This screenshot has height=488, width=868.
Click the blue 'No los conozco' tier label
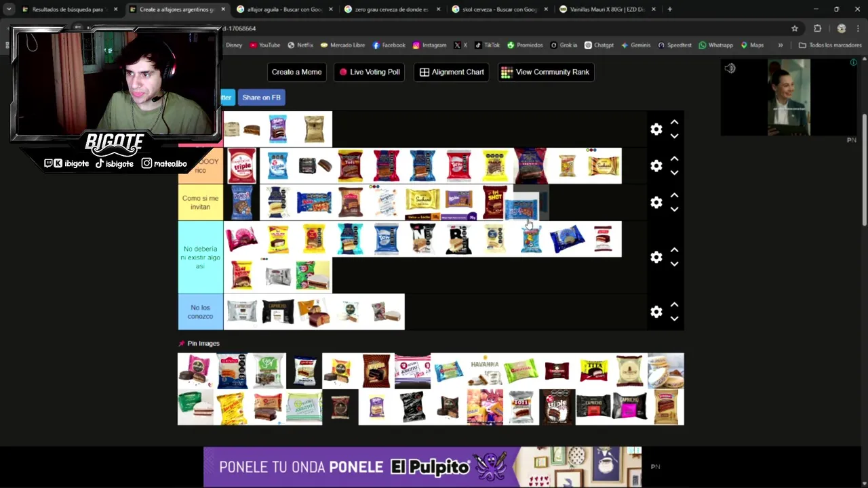click(x=200, y=312)
